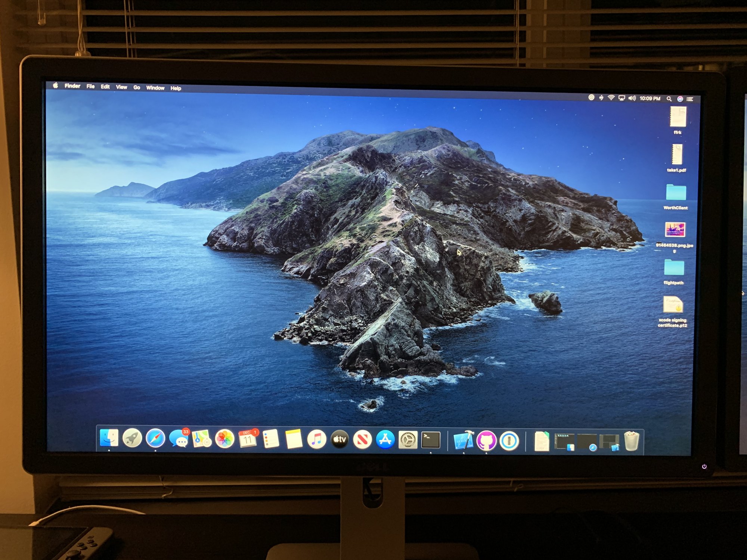Open the Bluetooth status menu
Screen dimensions: 747x560
pos(601,98)
